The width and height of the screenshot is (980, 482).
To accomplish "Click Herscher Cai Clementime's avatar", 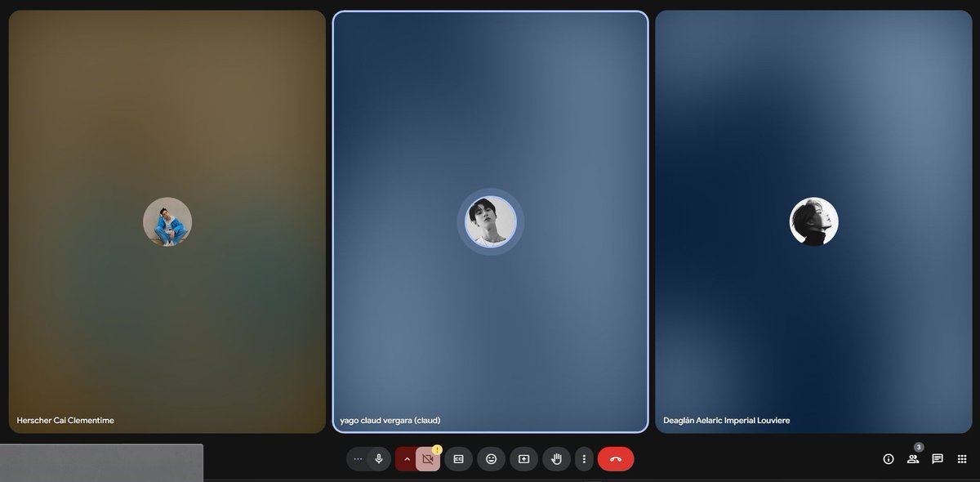I will point(167,222).
